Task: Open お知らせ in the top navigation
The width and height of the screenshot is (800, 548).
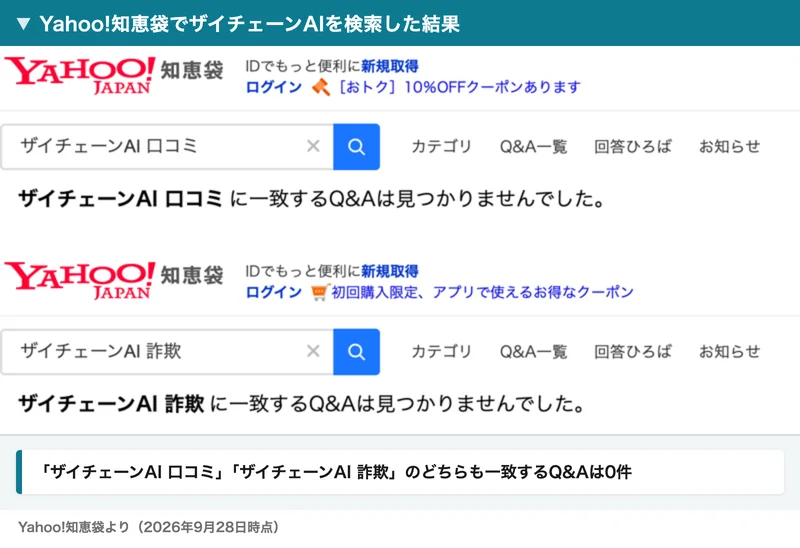Action: pyautogui.click(x=729, y=146)
